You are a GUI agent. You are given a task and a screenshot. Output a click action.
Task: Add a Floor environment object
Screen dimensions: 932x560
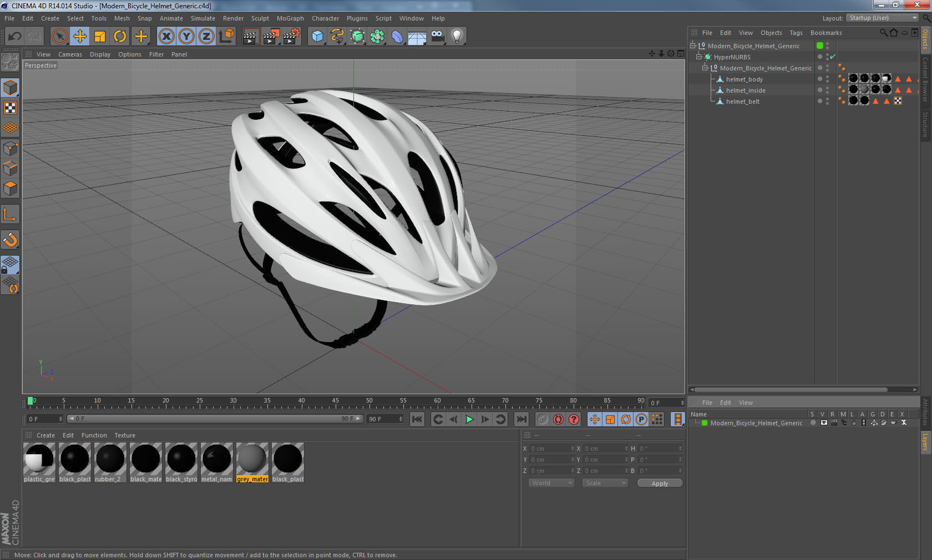tap(417, 37)
